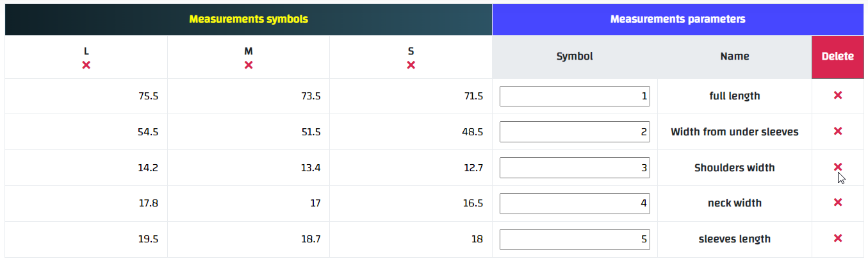868x261 pixels.
Task: Click the Shoulders width symbol input
Action: coord(575,168)
